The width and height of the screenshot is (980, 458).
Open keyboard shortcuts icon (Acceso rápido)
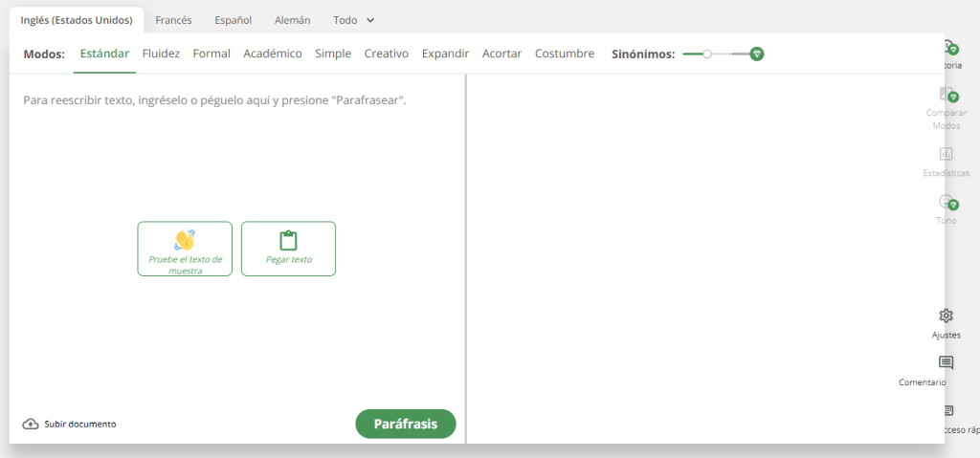pyautogui.click(x=947, y=410)
